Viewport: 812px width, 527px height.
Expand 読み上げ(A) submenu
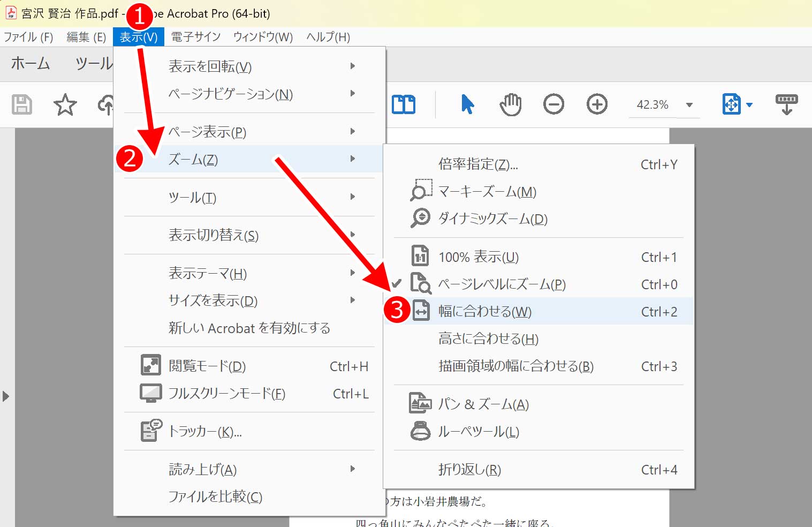click(249, 469)
